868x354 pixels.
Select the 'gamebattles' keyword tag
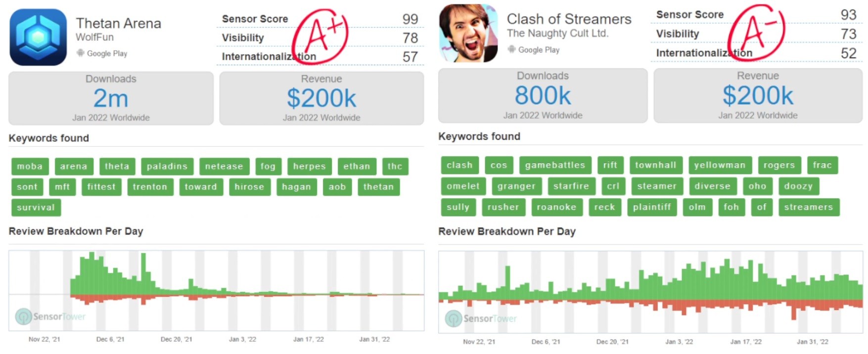(555, 165)
